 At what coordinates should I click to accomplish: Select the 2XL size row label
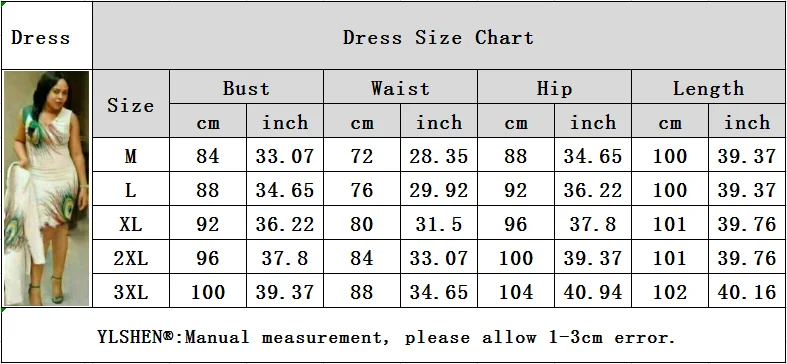[130, 258]
